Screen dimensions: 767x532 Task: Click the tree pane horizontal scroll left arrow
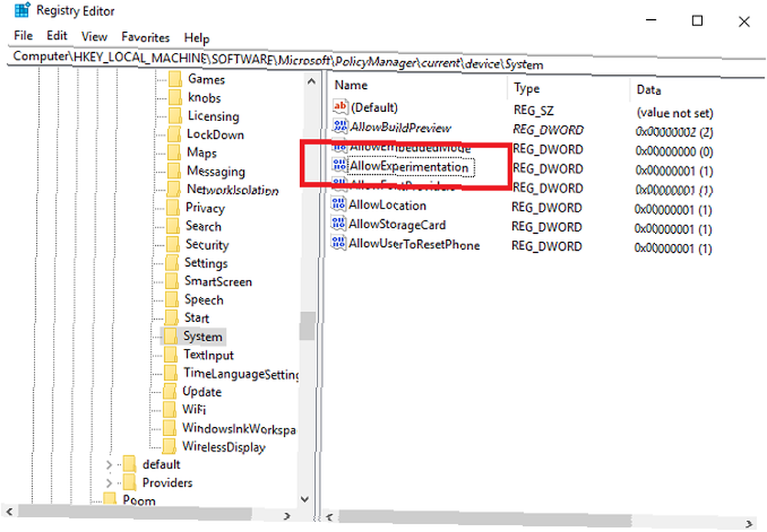pyautogui.click(x=8, y=512)
